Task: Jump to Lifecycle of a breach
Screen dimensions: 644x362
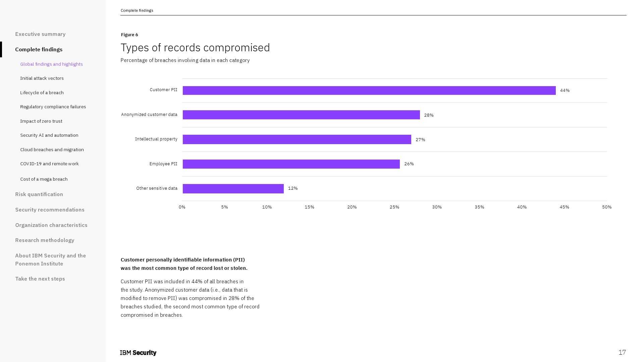Action: [42, 93]
